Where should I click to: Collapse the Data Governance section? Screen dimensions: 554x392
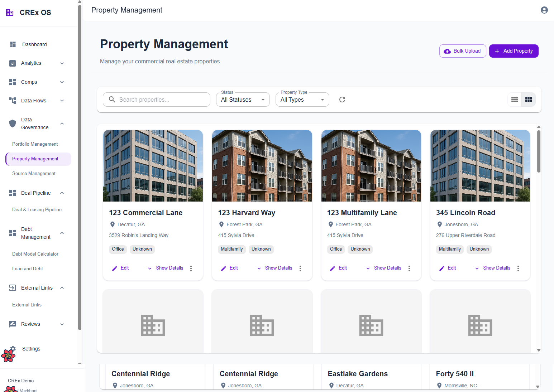point(62,124)
